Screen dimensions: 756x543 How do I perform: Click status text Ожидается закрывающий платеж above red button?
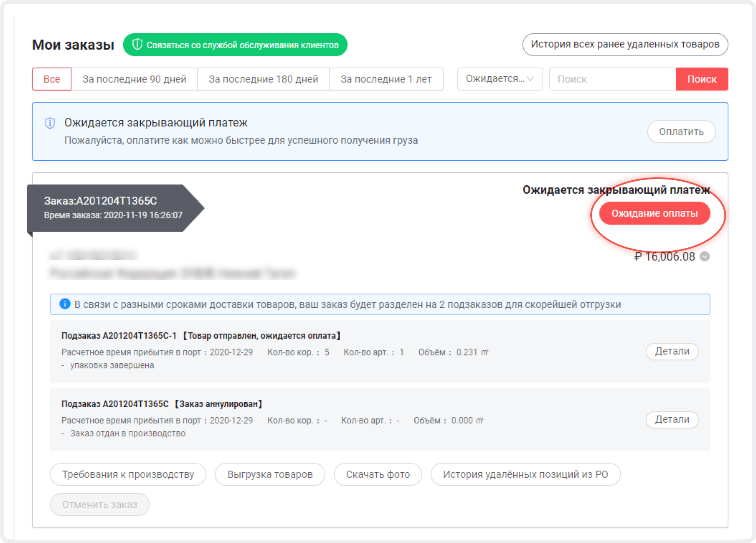[x=616, y=190]
